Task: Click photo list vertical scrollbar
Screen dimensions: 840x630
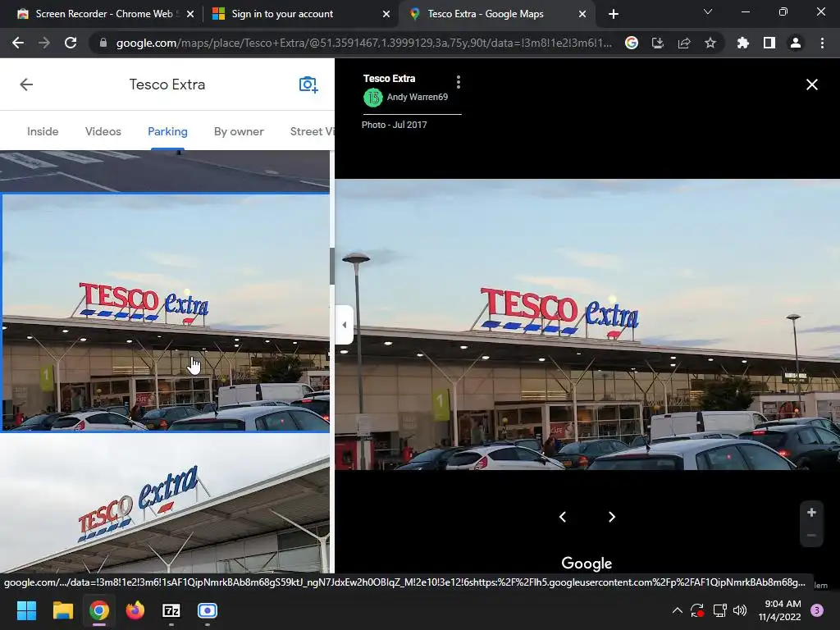Action: point(332,267)
